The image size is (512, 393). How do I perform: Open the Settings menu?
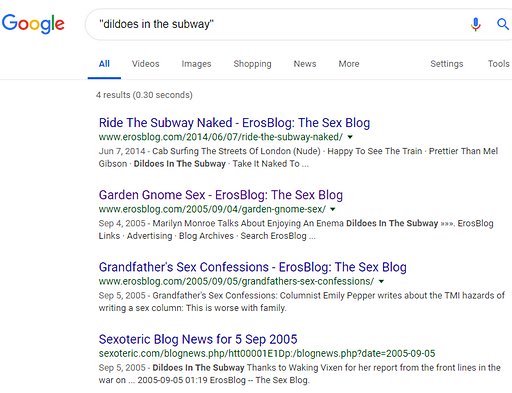(x=447, y=64)
